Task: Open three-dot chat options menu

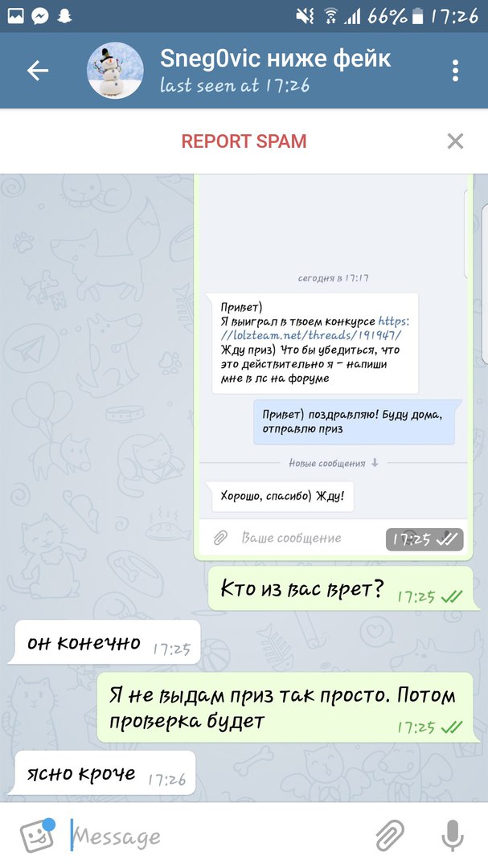Action: point(455,71)
